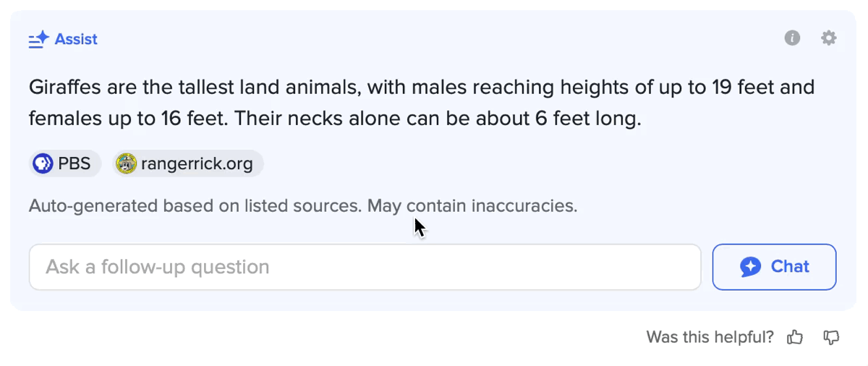Open the info circle icon
Viewport: 868px width, 366px height.
(793, 38)
